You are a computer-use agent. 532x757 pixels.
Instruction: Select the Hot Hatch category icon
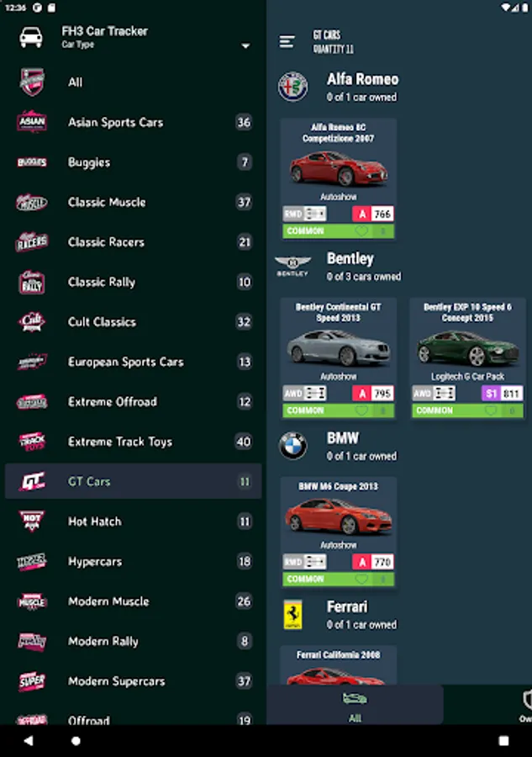point(32,521)
